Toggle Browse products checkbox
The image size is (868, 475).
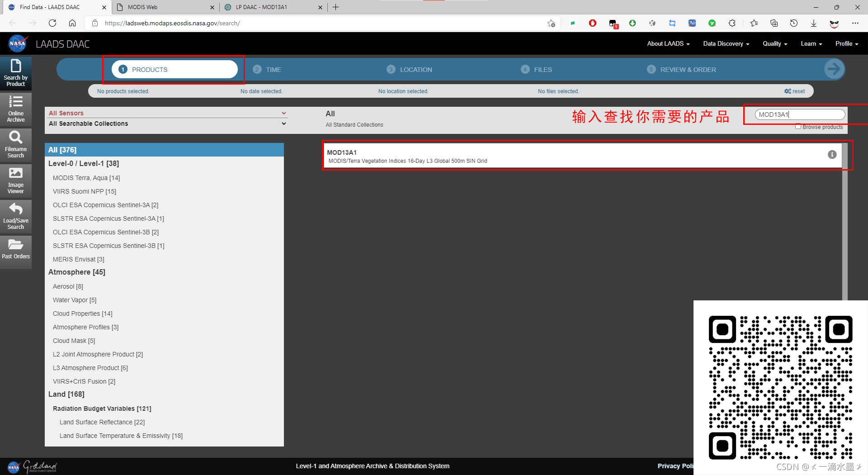[798, 127]
